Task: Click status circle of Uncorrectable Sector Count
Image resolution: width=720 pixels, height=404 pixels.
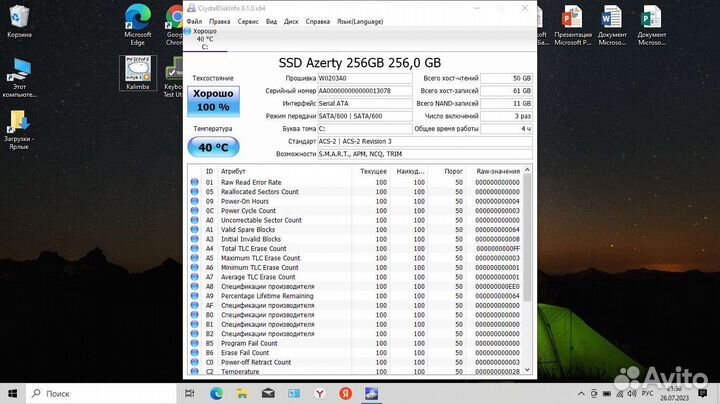Action: click(x=195, y=220)
